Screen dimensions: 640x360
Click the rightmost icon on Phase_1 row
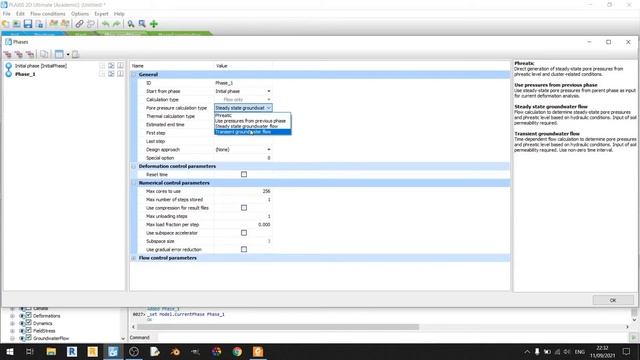120,74
